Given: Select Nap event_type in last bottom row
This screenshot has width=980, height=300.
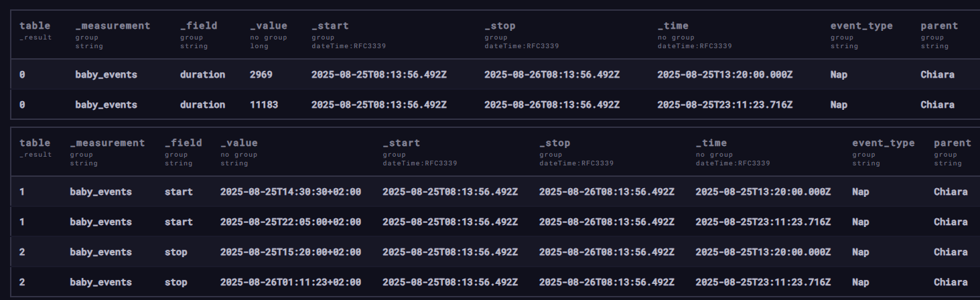Looking at the screenshot, I should click(860, 282).
